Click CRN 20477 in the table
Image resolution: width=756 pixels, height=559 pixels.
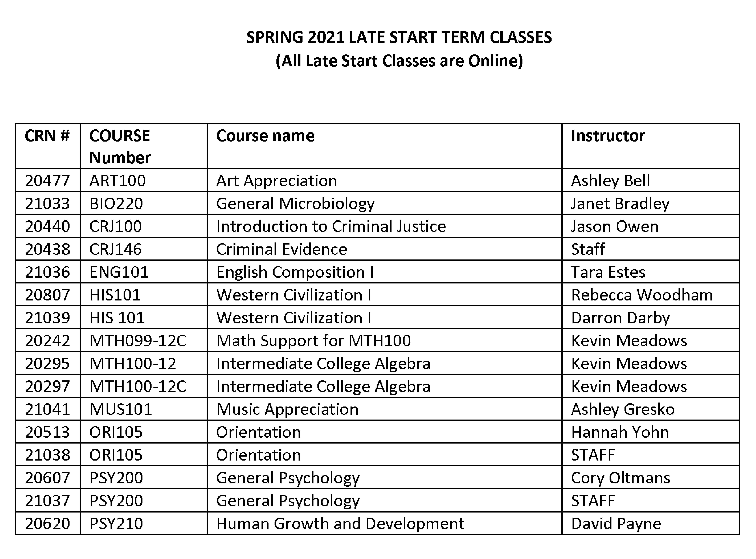tap(47, 180)
